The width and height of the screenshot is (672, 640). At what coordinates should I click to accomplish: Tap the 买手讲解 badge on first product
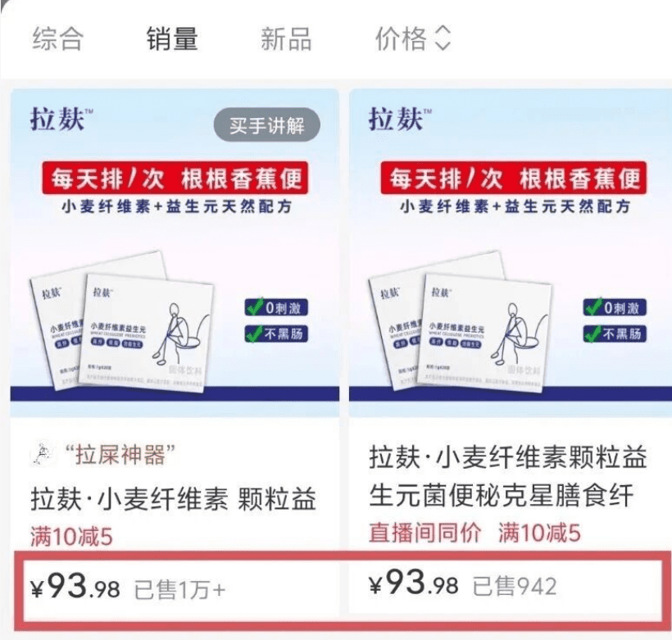(x=266, y=125)
